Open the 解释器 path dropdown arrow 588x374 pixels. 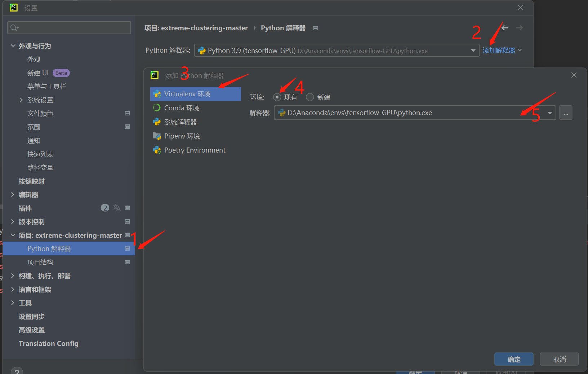(x=550, y=113)
